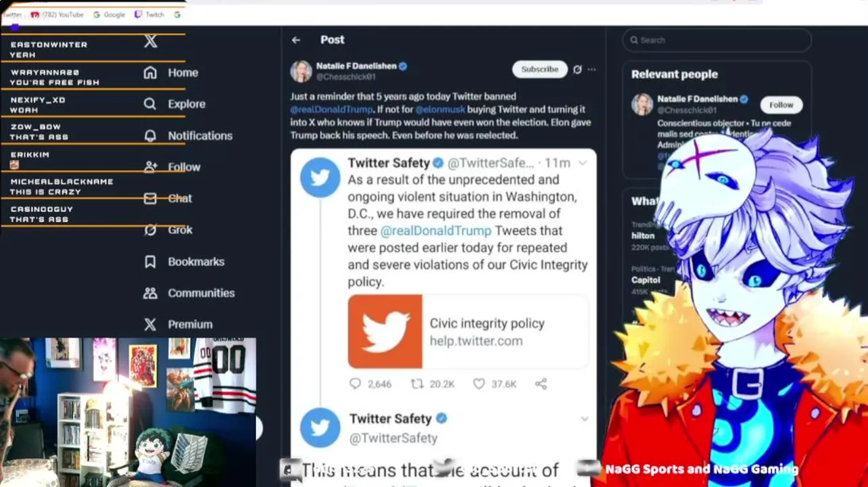The width and height of the screenshot is (868, 487).
Task: Click the X logo in sidebar
Action: (150, 41)
